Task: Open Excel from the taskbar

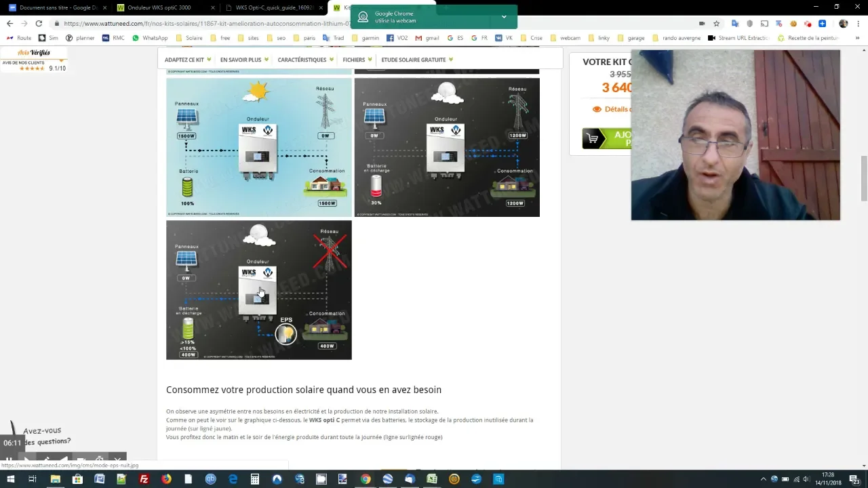Action: click(x=432, y=479)
